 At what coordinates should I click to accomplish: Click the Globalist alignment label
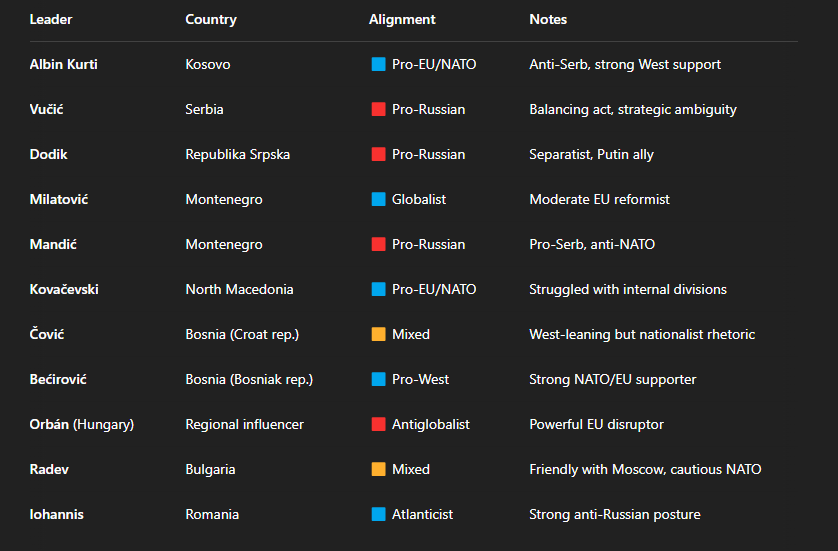[419, 199]
